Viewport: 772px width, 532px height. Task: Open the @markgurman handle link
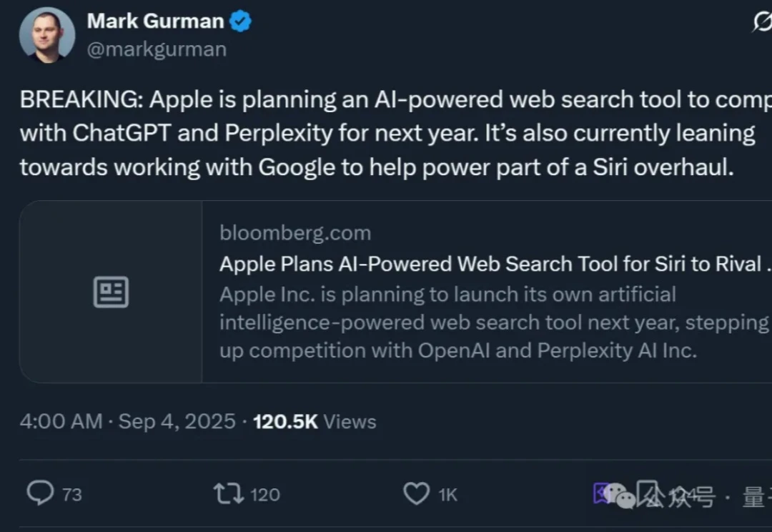point(157,49)
